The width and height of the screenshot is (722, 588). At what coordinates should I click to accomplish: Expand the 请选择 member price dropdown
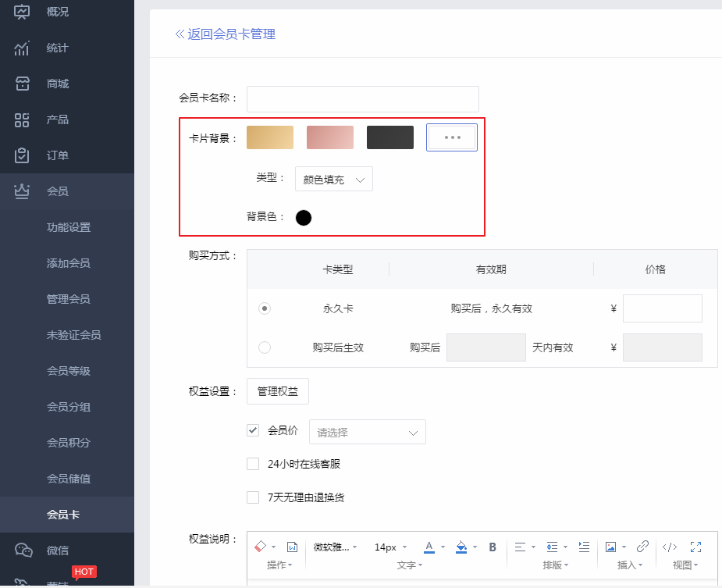click(368, 432)
